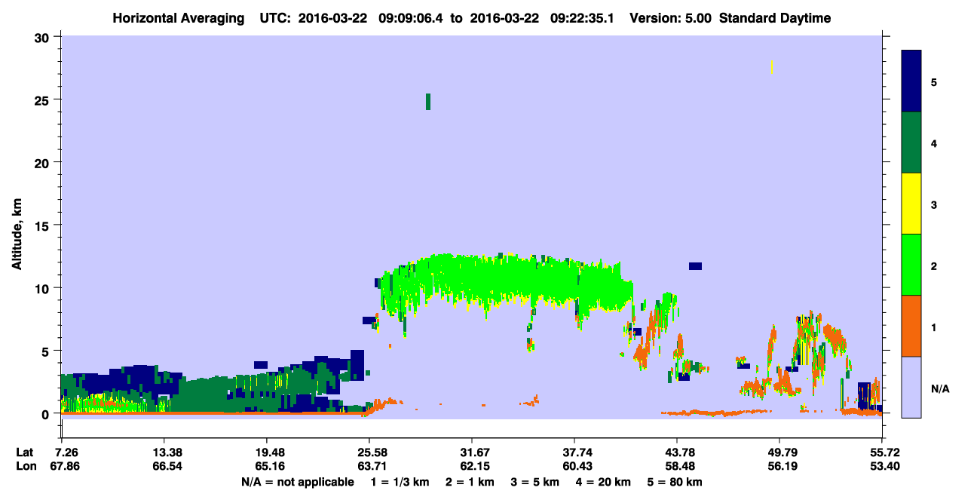Click the colorbar label 'N/A'
Viewport: 980px width, 503px height.
coord(940,388)
